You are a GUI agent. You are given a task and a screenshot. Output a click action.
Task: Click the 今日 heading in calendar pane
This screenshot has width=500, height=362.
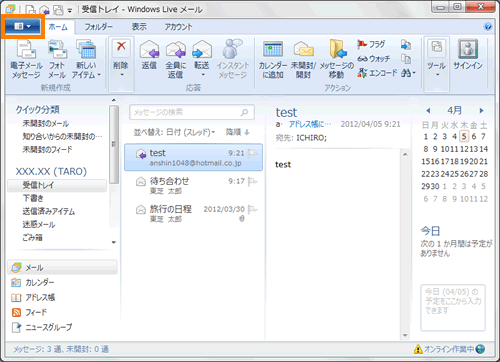point(430,231)
